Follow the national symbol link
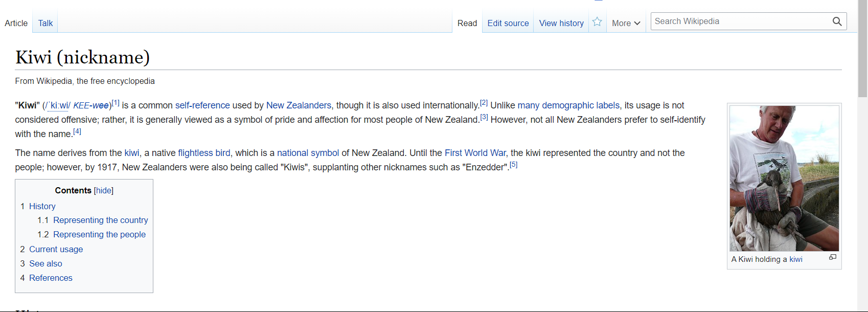 coord(308,153)
